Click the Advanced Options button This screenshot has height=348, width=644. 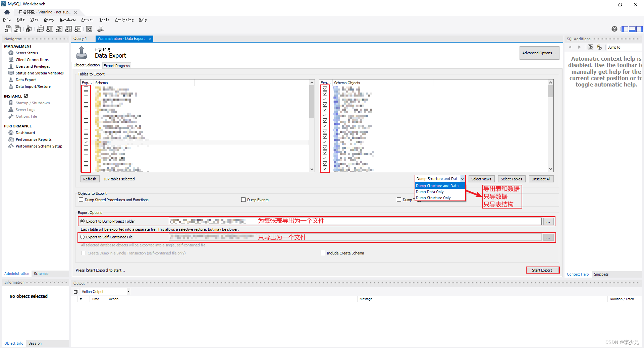coord(539,53)
